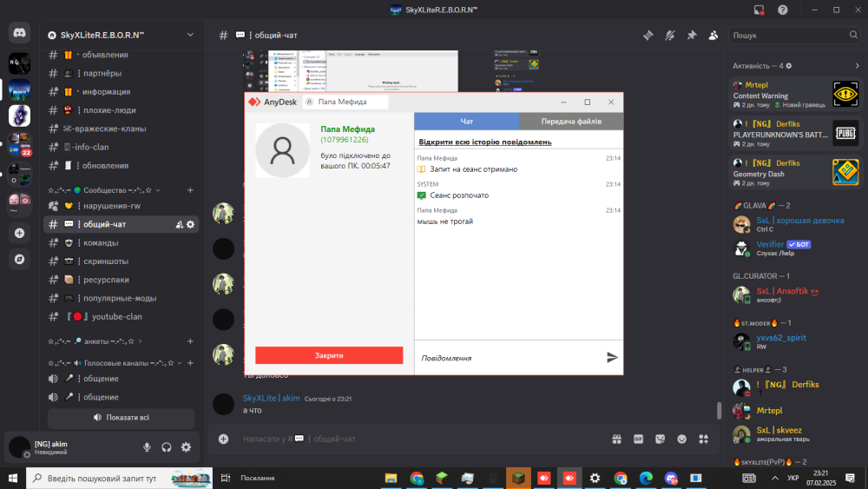Click the chat area vertical scrollbar
This screenshot has width=868, height=489.
point(719,410)
